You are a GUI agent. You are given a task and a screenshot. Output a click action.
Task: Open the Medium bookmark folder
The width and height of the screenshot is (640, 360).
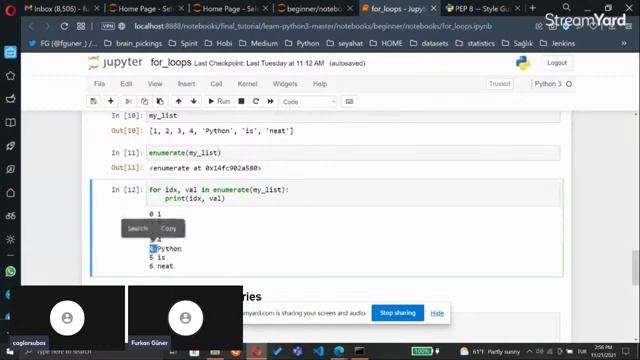coord(258,43)
